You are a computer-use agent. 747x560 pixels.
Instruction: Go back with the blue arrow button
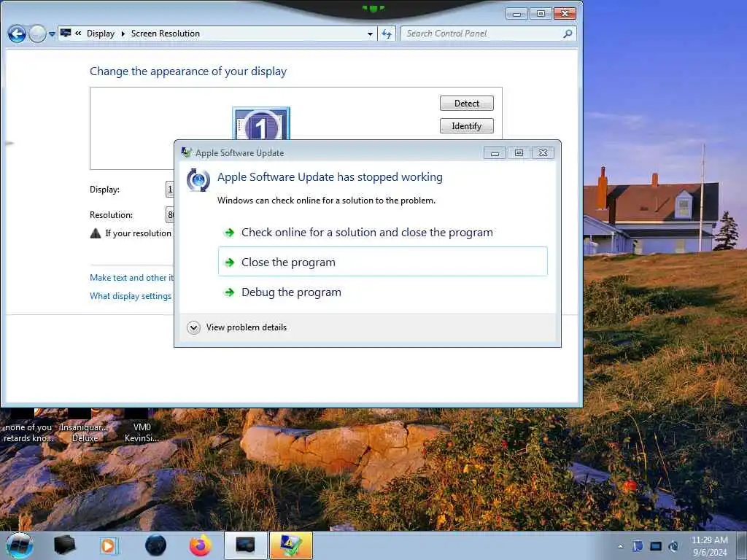pyautogui.click(x=17, y=34)
